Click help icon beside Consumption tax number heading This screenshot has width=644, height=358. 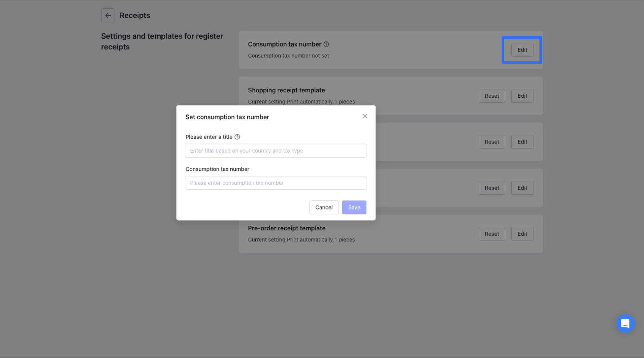326,44
